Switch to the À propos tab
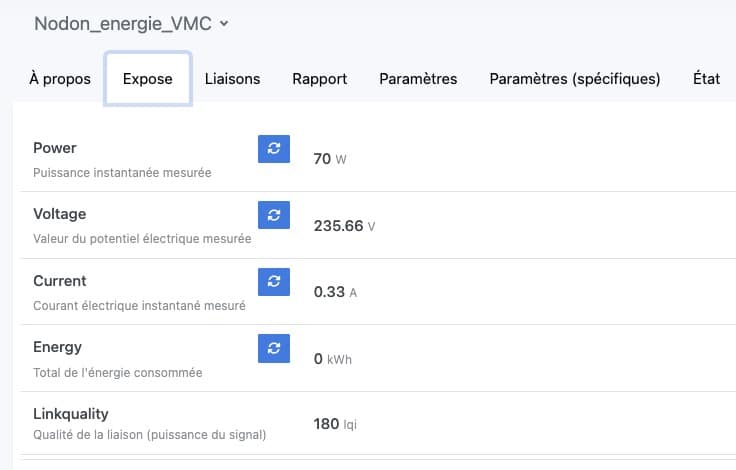736x470 pixels. (60, 79)
